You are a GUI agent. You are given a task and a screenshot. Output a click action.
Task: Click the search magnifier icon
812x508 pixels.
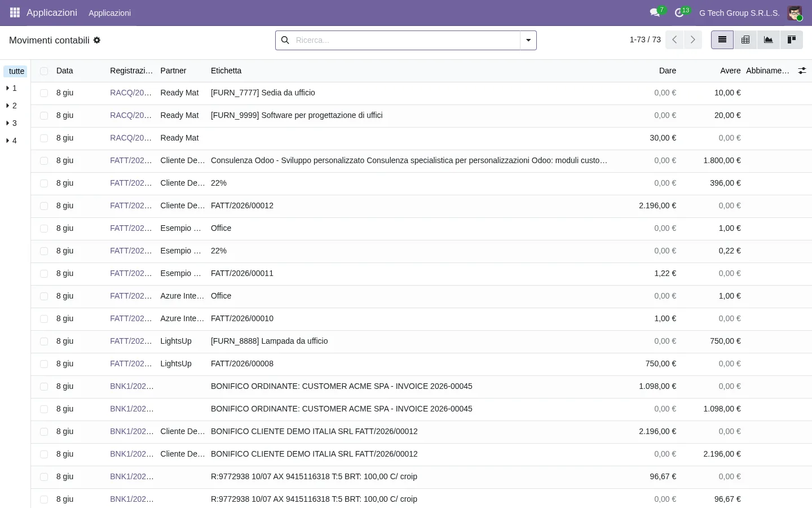click(285, 40)
